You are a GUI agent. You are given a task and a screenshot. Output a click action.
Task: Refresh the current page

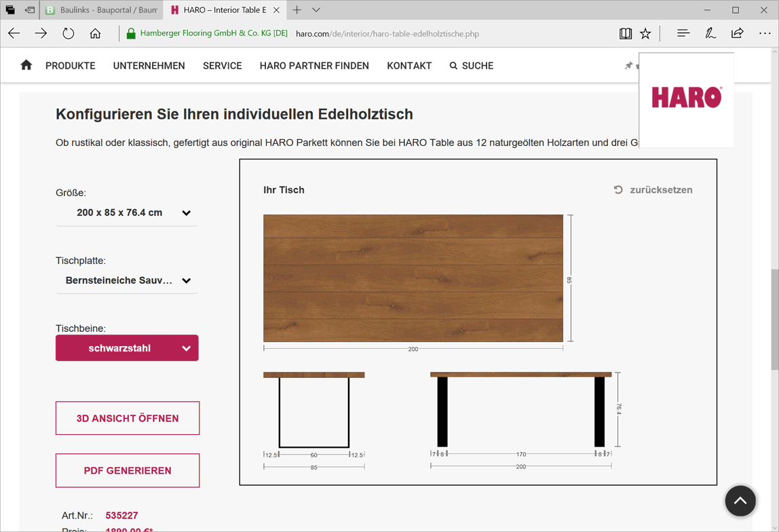coord(68,33)
